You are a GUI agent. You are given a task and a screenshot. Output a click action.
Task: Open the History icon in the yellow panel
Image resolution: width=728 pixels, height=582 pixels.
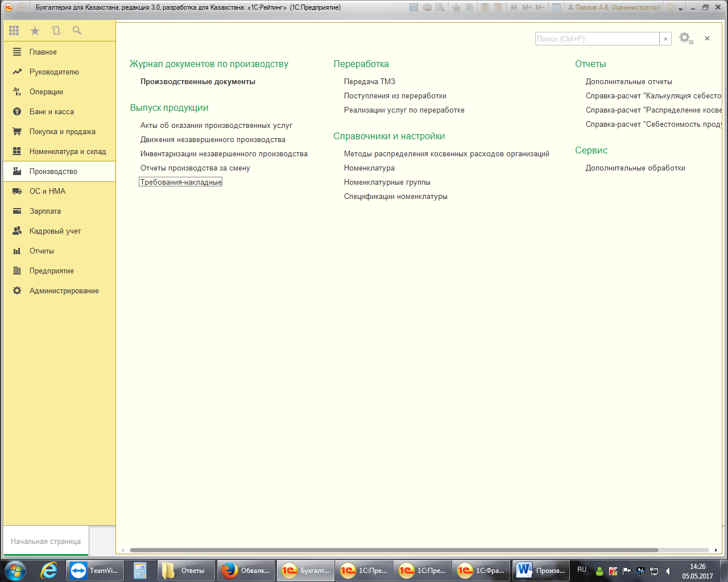pos(56,31)
